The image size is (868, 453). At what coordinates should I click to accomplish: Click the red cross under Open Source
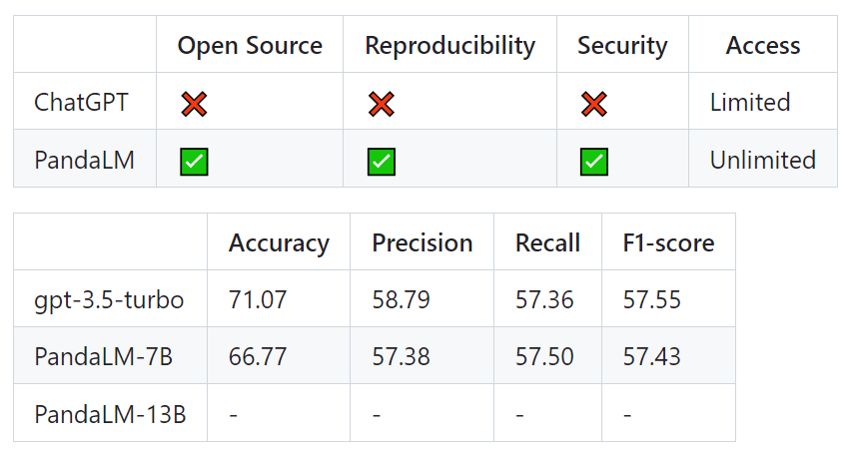(x=194, y=103)
